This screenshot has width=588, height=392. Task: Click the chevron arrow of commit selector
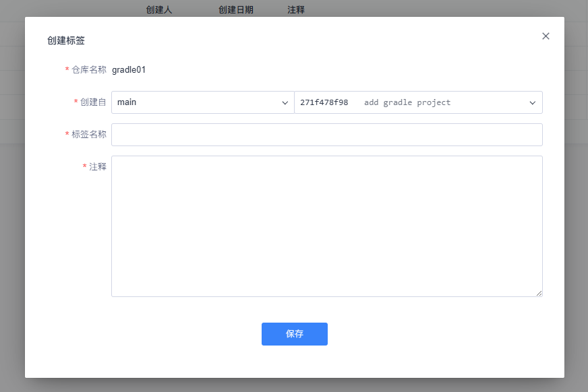pyautogui.click(x=533, y=103)
